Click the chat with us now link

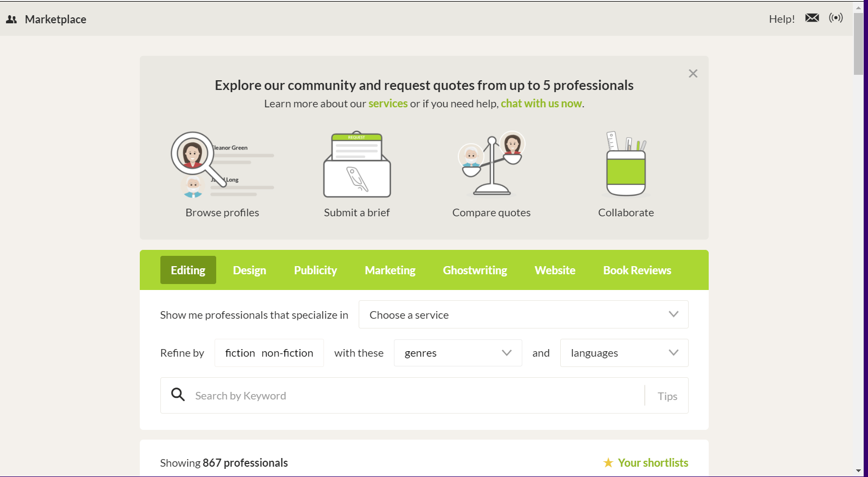(x=541, y=104)
